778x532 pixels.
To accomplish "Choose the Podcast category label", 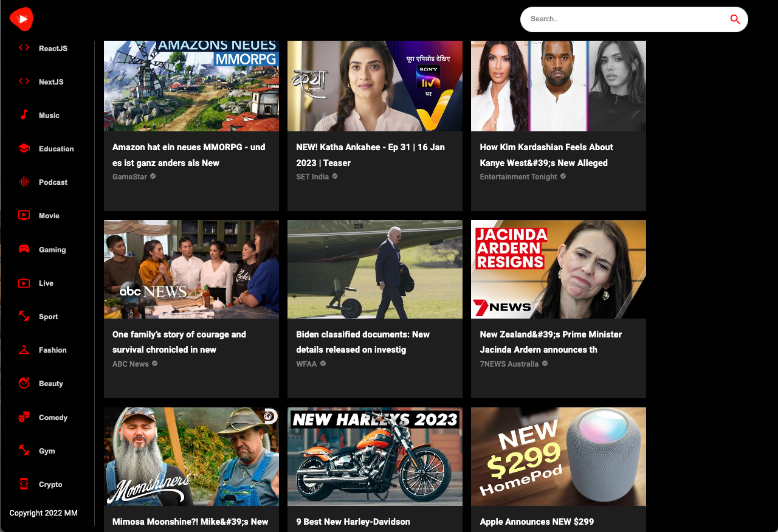I will [x=53, y=182].
